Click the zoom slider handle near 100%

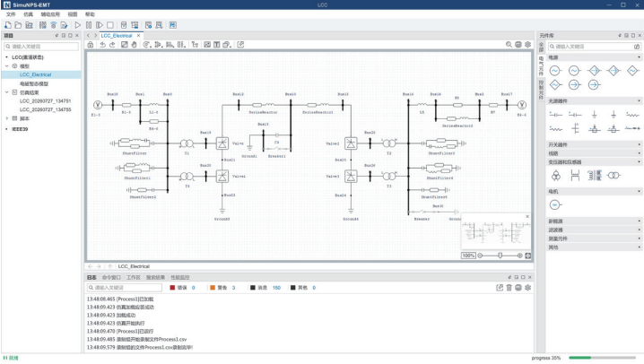pos(500,256)
